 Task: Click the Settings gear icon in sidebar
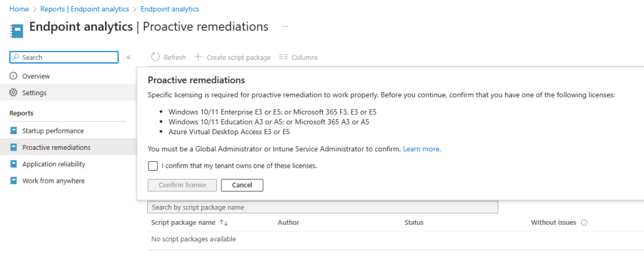point(14,93)
